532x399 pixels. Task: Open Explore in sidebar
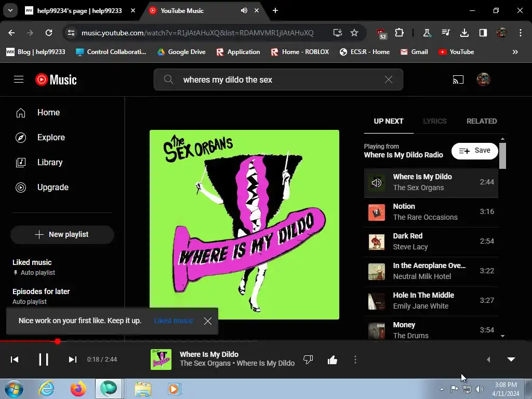pyautogui.click(x=41, y=137)
